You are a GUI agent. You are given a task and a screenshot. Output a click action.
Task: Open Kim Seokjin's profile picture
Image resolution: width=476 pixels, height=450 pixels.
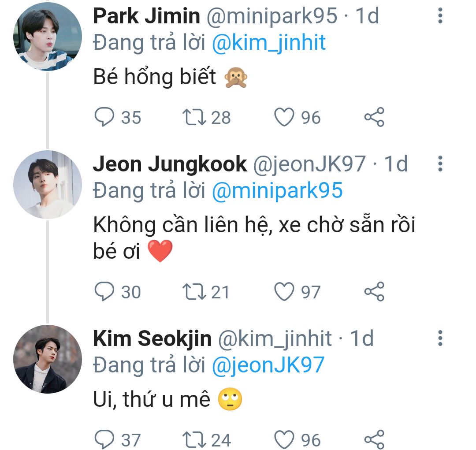[x=48, y=359]
